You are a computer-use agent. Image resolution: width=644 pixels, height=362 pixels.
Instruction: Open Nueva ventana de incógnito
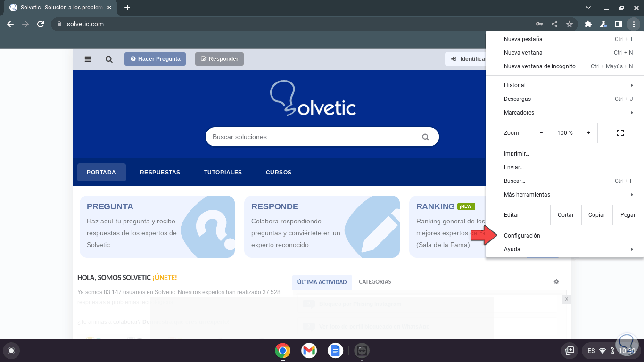tap(565, 66)
